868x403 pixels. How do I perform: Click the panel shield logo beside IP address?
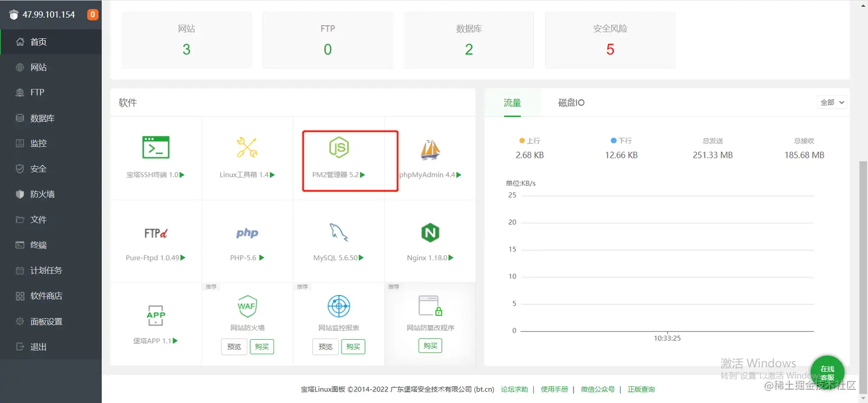(14, 15)
